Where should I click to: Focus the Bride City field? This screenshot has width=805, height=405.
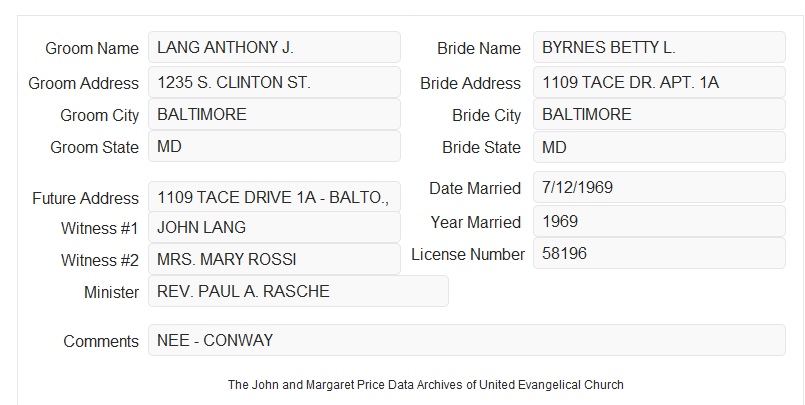659,114
